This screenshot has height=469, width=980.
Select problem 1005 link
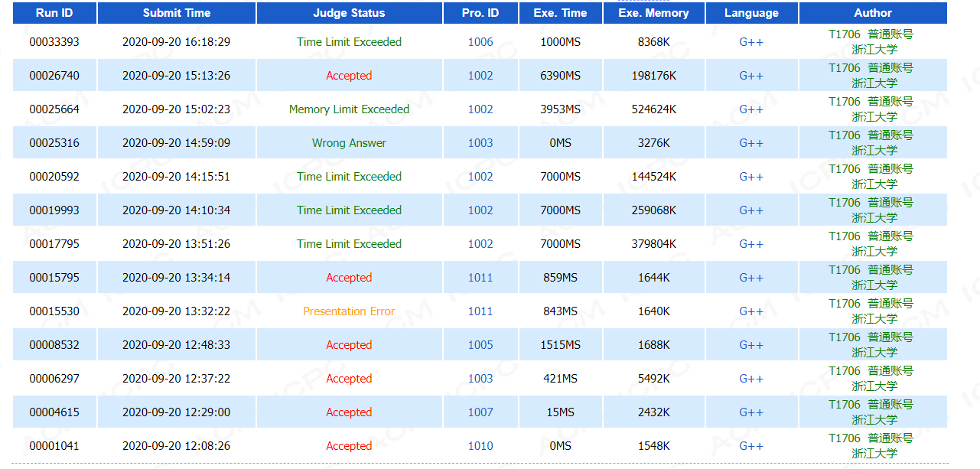[x=480, y=345]
